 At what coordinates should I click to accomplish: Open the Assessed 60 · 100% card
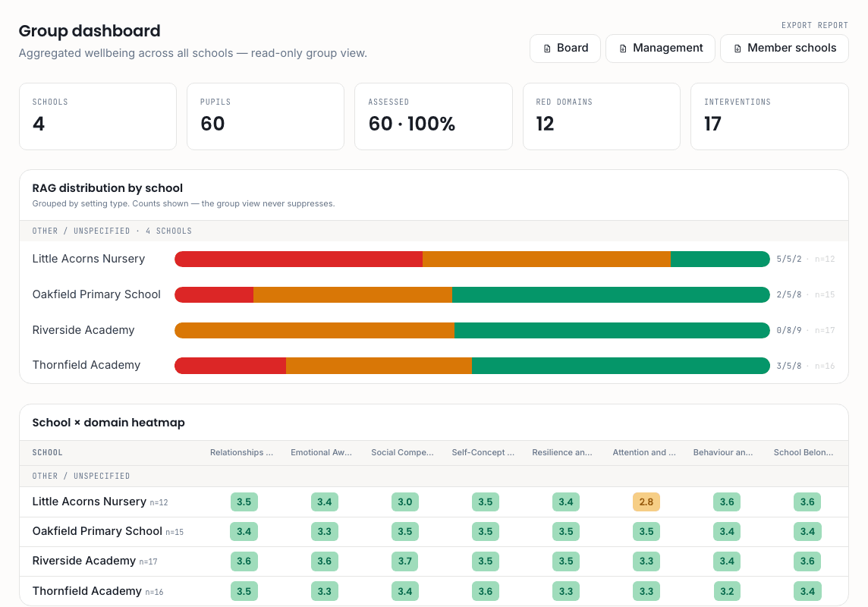pos(433,116)
